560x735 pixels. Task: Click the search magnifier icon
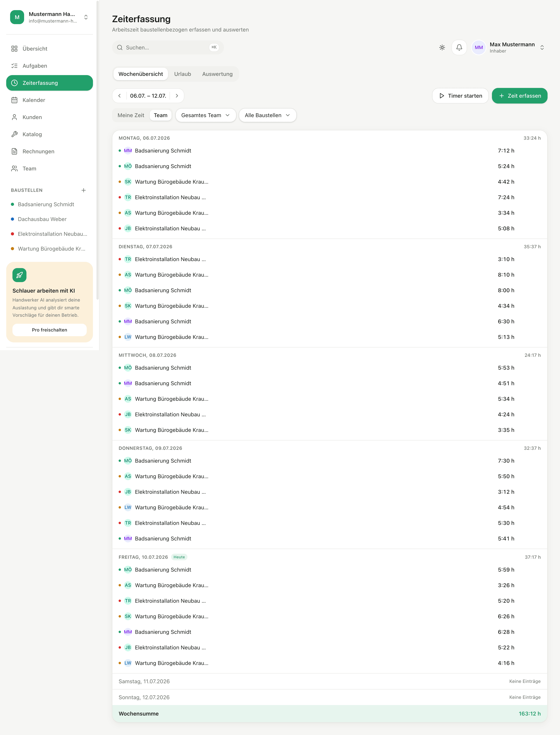click(x=120, y=48)
